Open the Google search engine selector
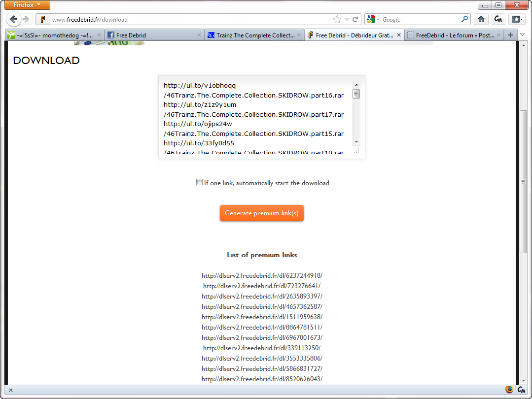 (x=373, y=19)
